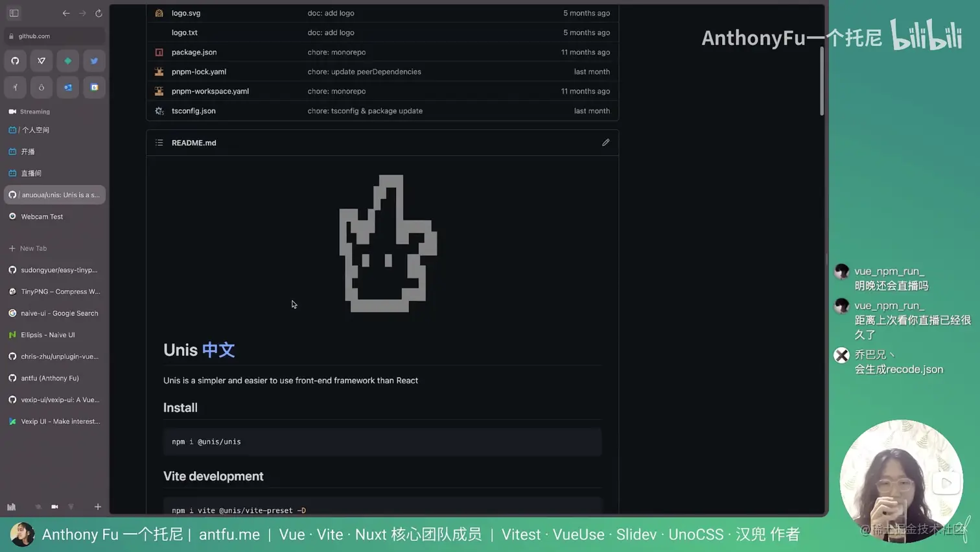Switch to chris-zhu/unplugin-vue tab
Viewport: 980px width, 552px height.
coord(55,357)
